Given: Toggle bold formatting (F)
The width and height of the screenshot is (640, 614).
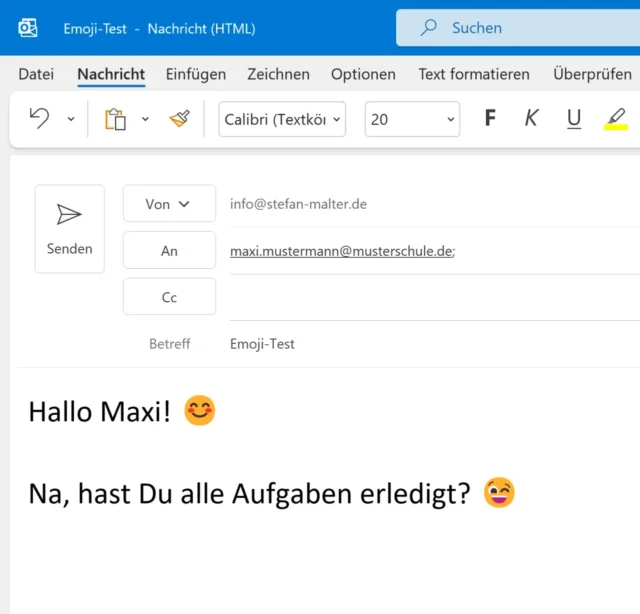Looking at the screenshot, I should pos(490,119).
